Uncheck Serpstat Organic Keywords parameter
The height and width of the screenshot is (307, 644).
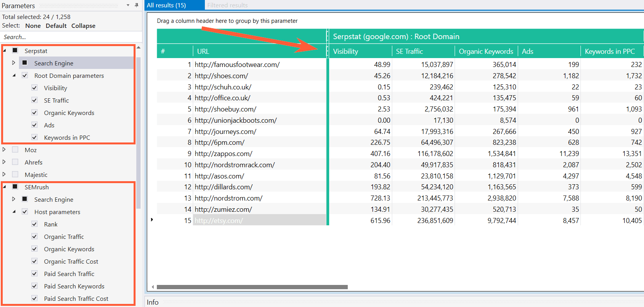[x=34, y=113]
